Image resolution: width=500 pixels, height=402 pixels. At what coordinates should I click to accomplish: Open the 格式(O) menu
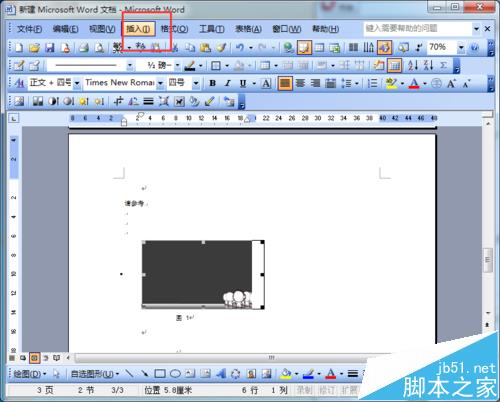pyautogui.click(x=174, y=29)
